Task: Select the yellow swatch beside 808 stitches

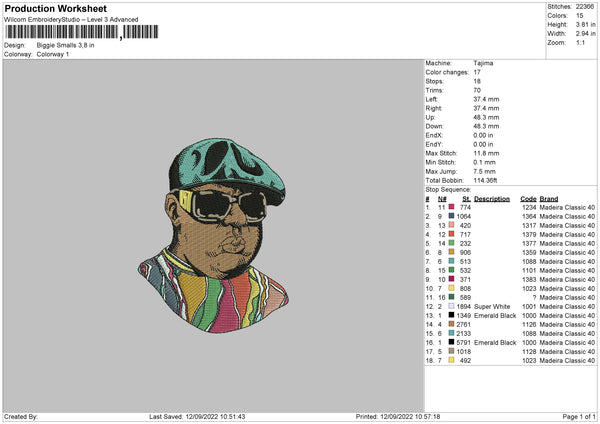Action: click(x=452, y=288)
